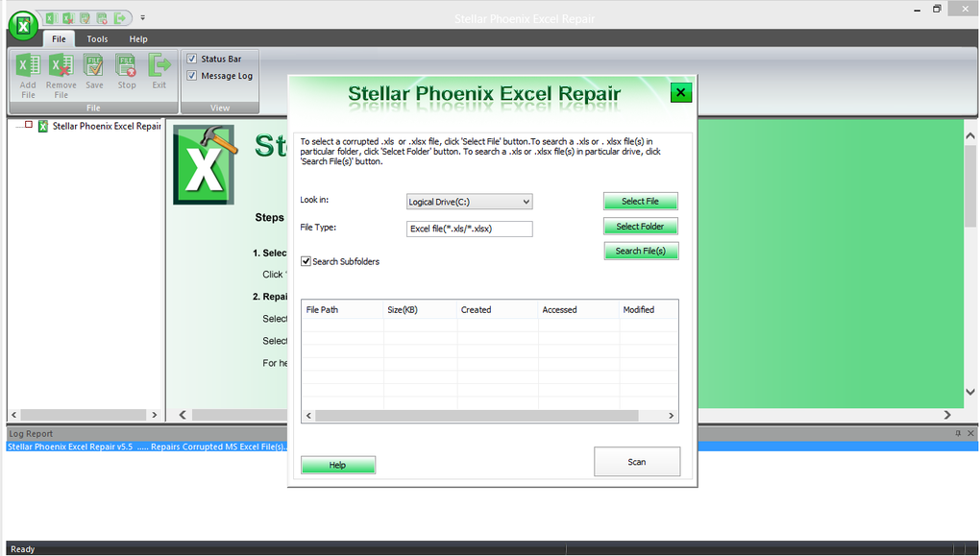Toggle the Message Log checkbox
This screenshot has width=980, height=556.
pos(192,76)
